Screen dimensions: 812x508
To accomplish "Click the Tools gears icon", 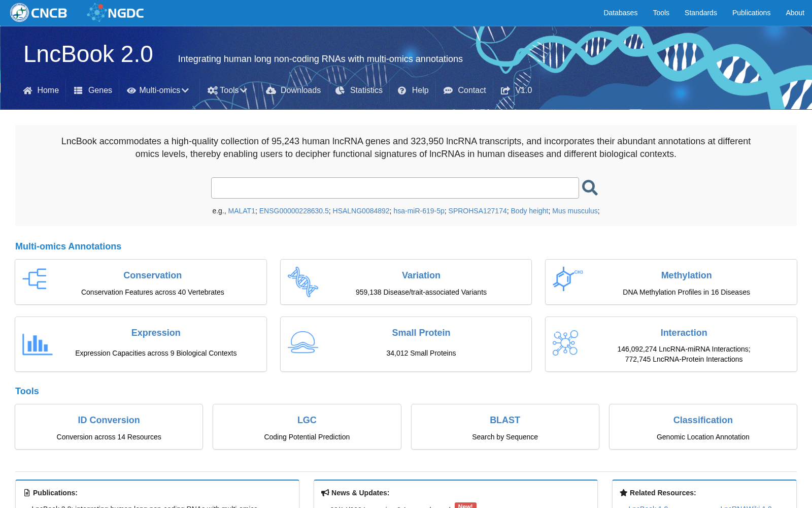I will 213,90.
